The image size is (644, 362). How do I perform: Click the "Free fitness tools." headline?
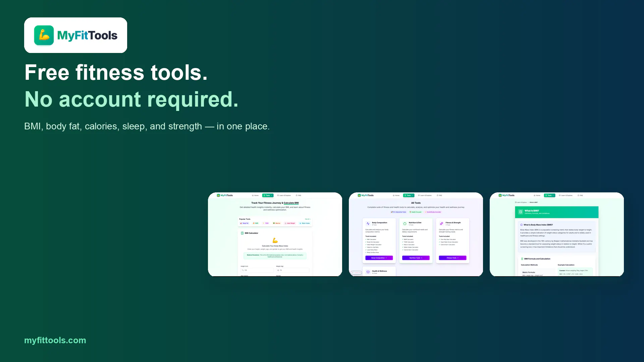pos(116,72)
